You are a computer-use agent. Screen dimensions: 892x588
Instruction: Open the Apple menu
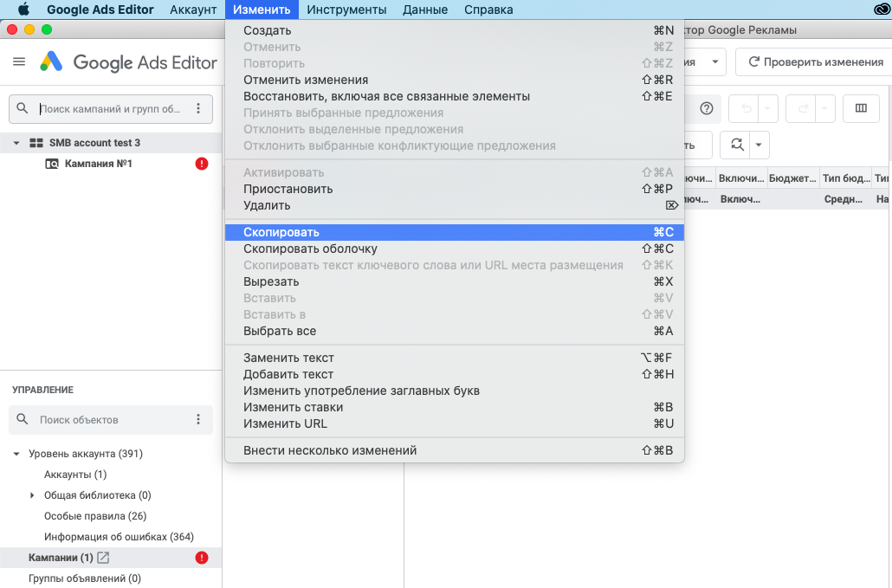pos(23,10)
